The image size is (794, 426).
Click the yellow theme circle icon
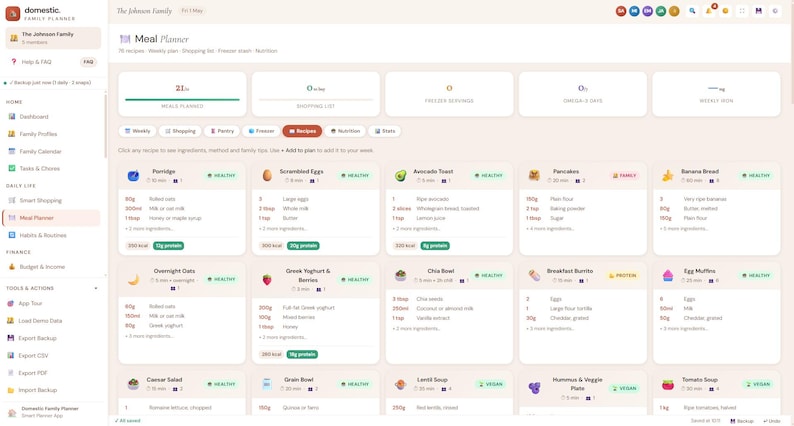[725, 11]
